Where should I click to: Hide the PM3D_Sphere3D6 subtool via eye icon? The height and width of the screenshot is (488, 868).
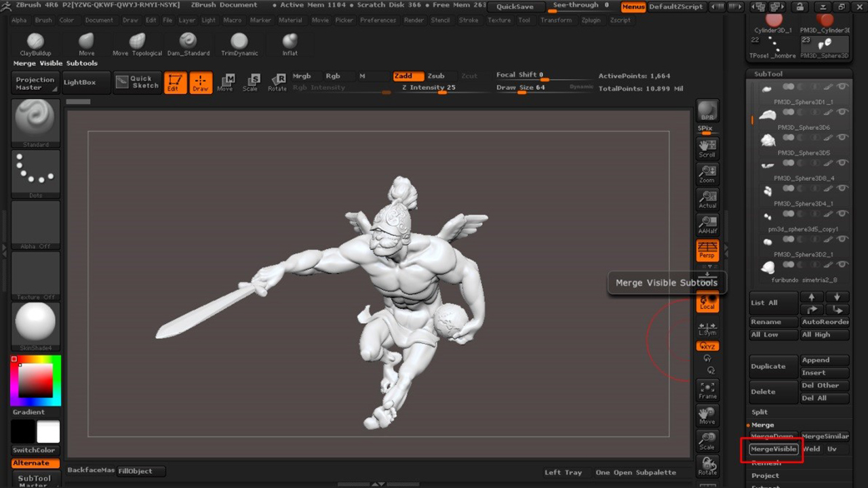click(x=842, y=113)
